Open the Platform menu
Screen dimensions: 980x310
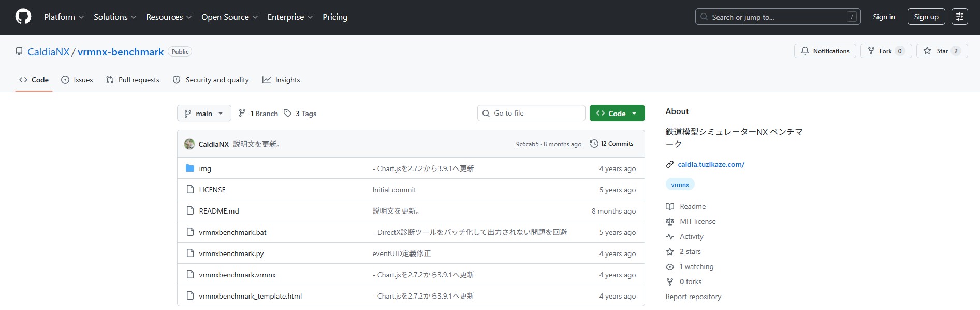[x=64, y=17]
